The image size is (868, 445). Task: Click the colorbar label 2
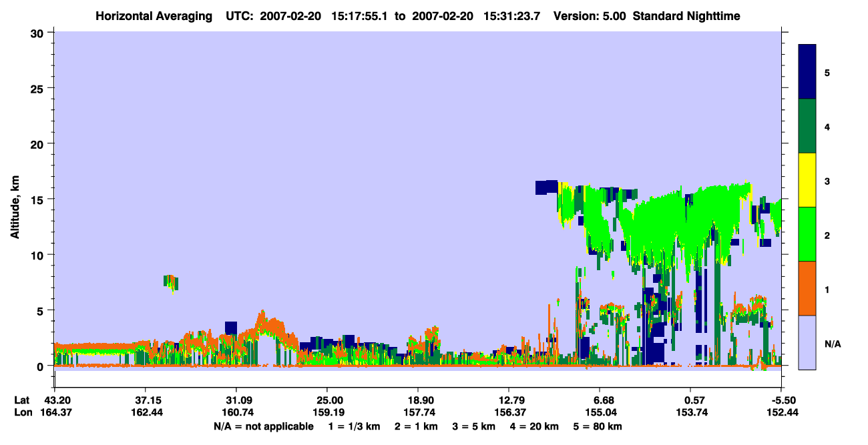(827, 235)
